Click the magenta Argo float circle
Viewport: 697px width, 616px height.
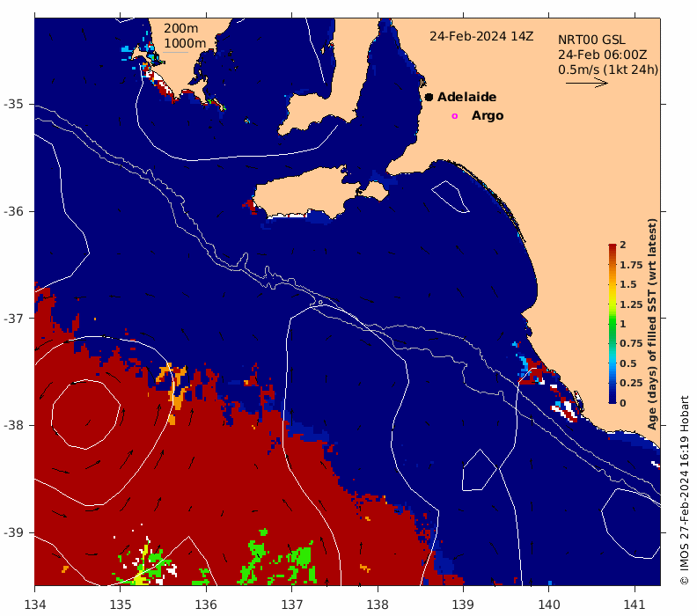click(454, 116)
